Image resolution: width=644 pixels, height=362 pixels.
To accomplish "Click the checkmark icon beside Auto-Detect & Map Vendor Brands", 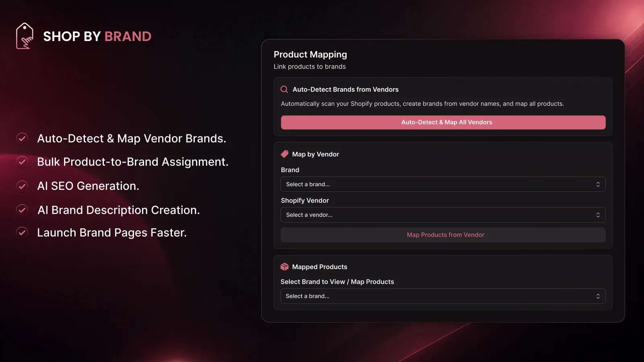I will click(x=22, y=138).
